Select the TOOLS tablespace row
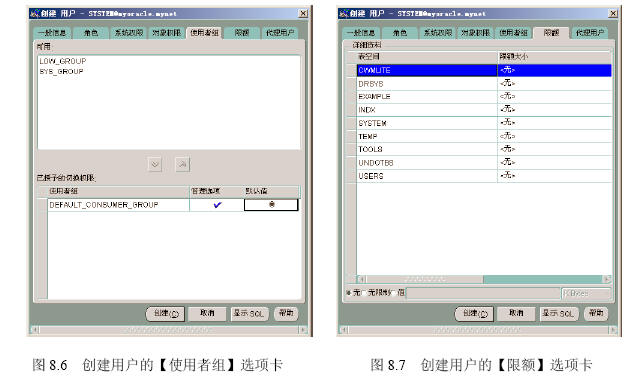Image resolution: width=627 pixels, height=378 pixels. pyautogui.click(x=484, y=149)
